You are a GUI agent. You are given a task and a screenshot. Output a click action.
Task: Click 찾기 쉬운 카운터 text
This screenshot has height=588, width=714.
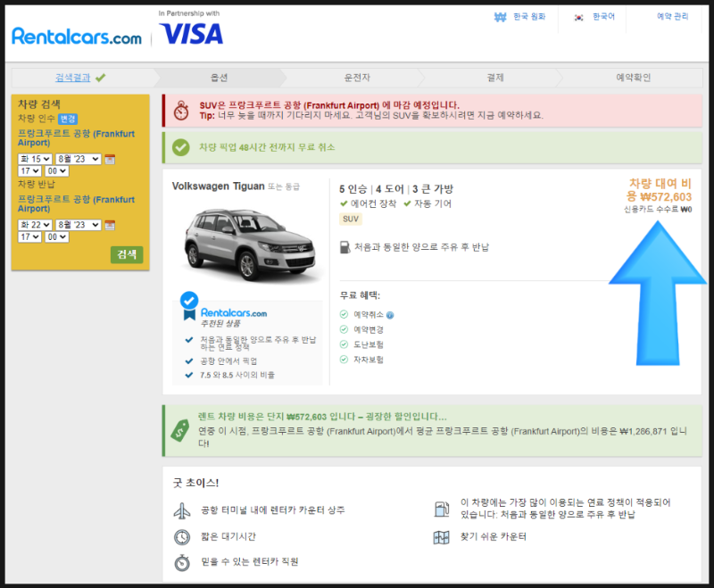click(494, 536)
